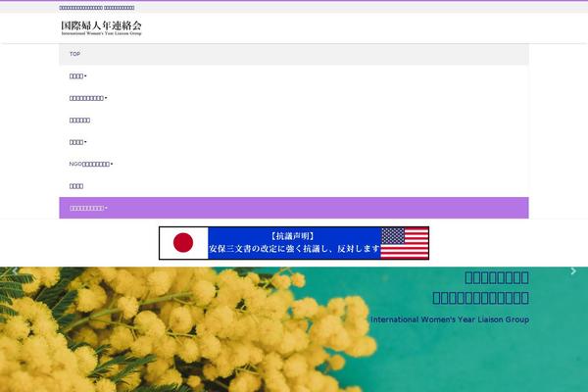Click the link in the top strip above the logo
The image size is (588, 392).
coord(97,8)
